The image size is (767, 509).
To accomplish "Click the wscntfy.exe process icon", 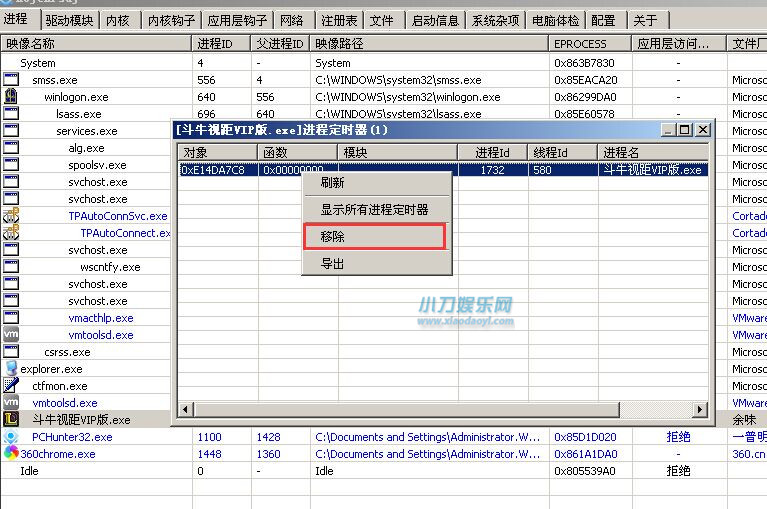I will coord(11,266).
